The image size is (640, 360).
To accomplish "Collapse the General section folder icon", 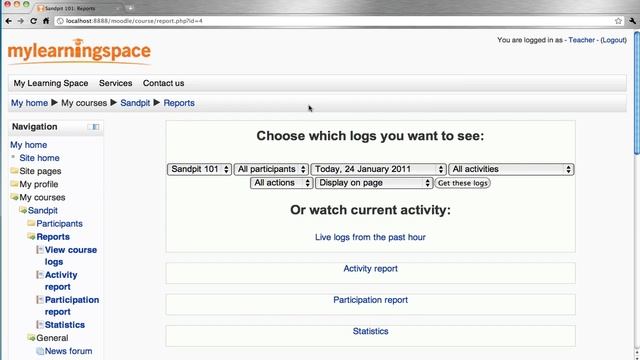I will 31,338.
